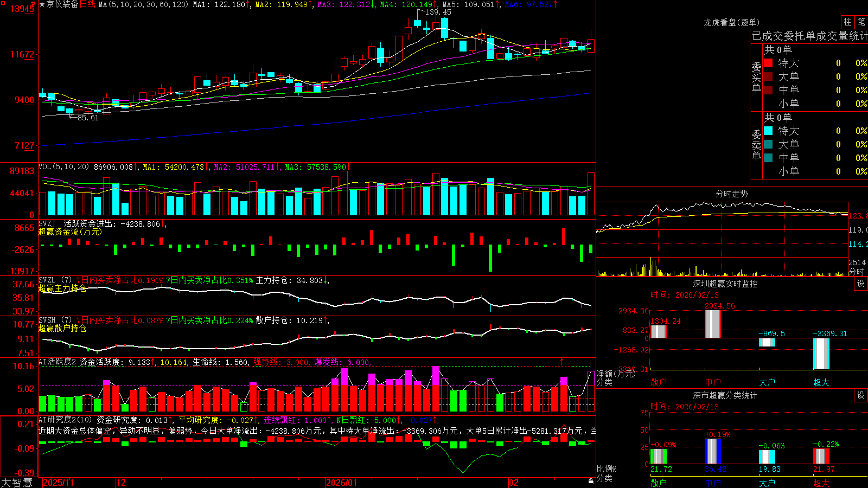The image size is (868, 488).
Task: Open VOL(5,10,20) indicator parameters
Action: 63,167
